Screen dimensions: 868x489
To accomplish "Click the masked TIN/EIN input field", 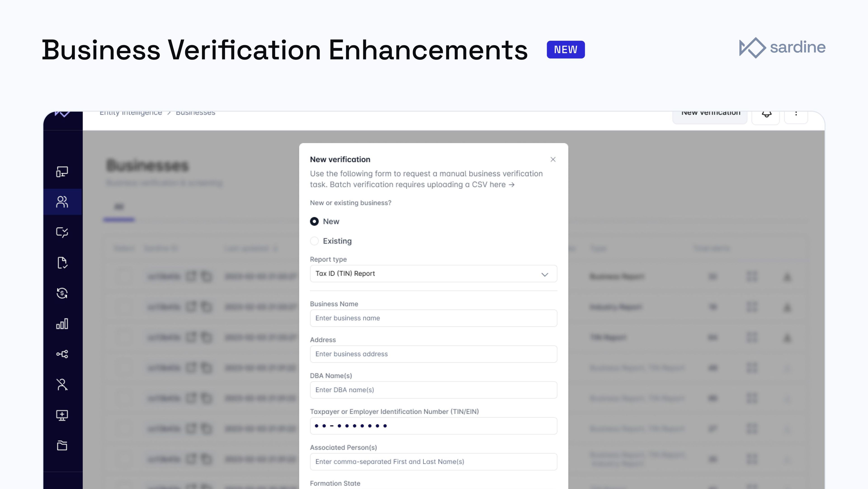I will pos(433,426).
